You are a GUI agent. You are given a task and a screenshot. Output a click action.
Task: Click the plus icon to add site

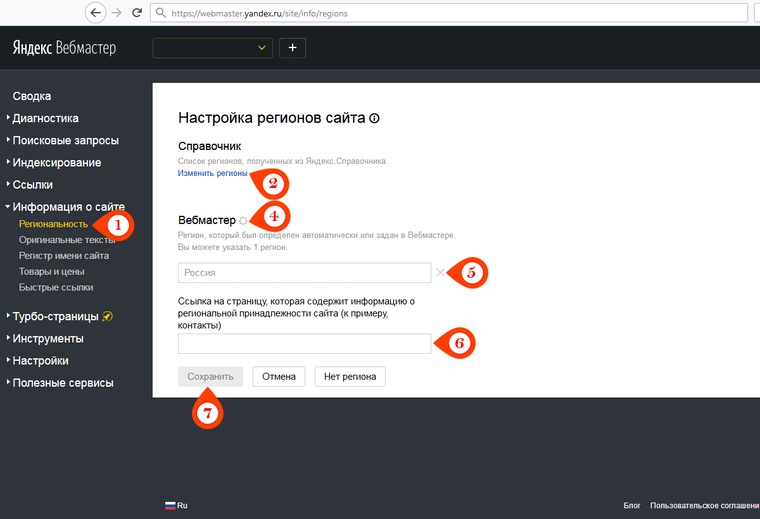click(292, 48)
